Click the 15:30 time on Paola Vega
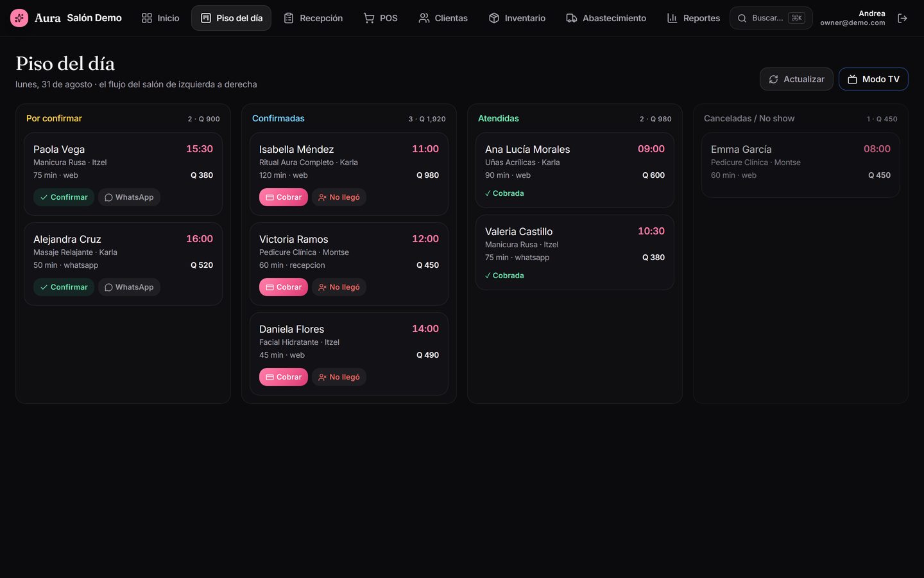 click(x=200, y=149)
